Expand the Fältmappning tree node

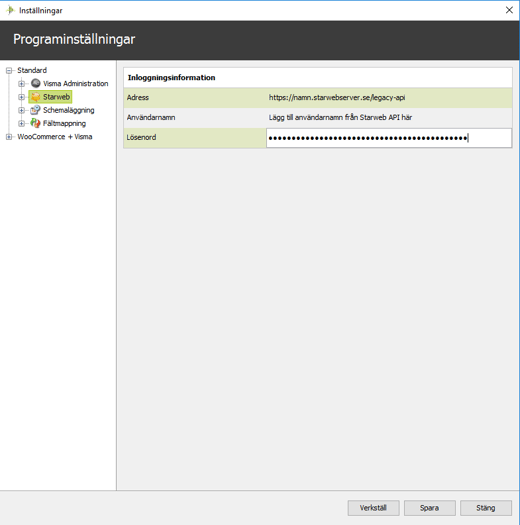[x=21, y=124]
